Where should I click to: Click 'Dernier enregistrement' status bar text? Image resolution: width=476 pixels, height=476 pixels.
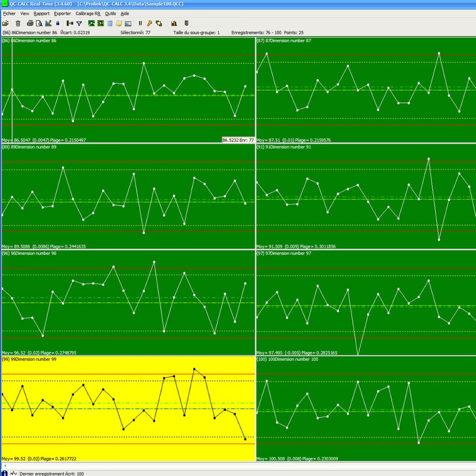tap(52, 473)
